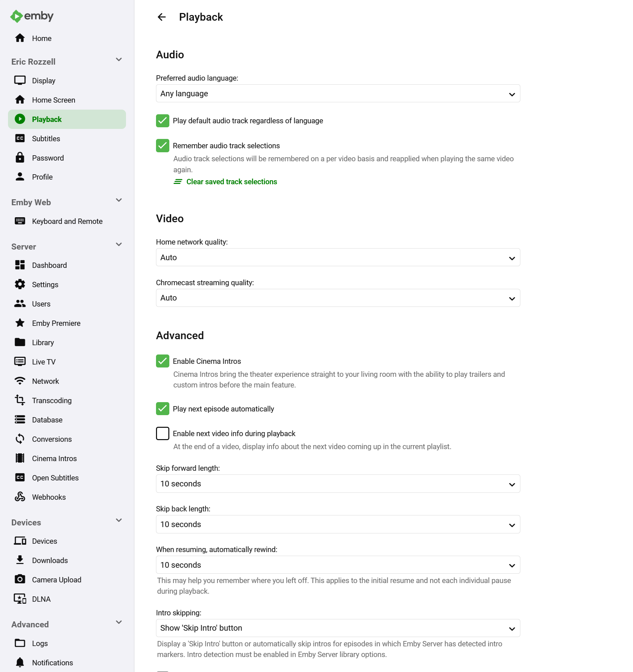
Task: Click the Camera Upload icon
Action: (20, 579)
